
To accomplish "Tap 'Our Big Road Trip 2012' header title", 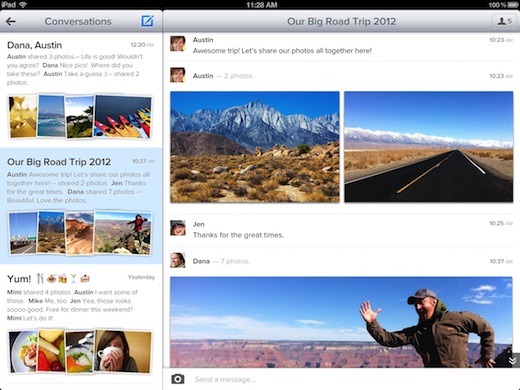I will coord(341,21).
